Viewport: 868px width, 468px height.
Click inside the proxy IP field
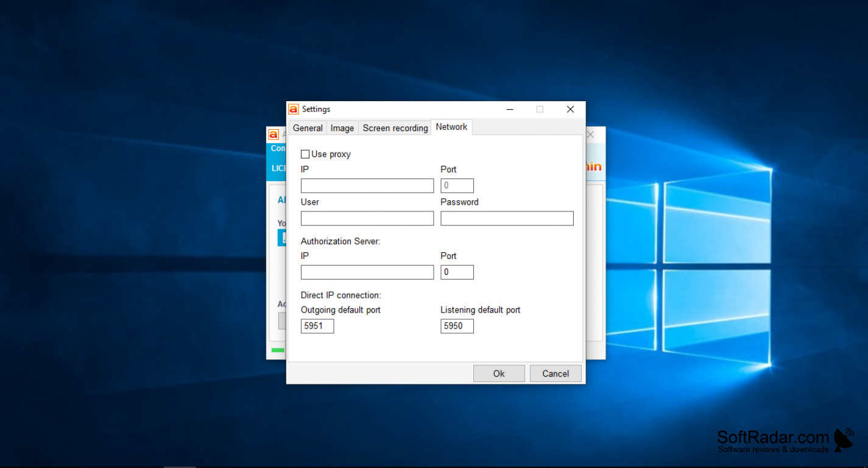[367, 185]
